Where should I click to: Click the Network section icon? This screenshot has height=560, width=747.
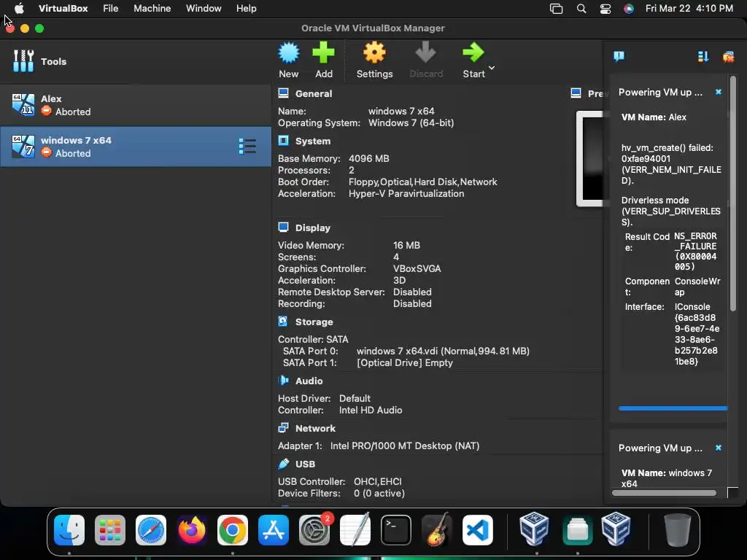click(x=284, y=427)
